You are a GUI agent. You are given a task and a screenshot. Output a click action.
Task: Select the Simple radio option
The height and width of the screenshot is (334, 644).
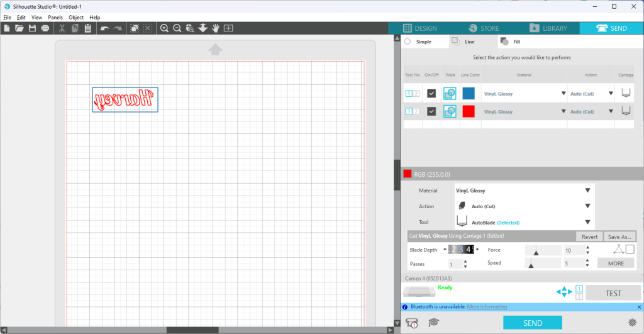point(408,42)
